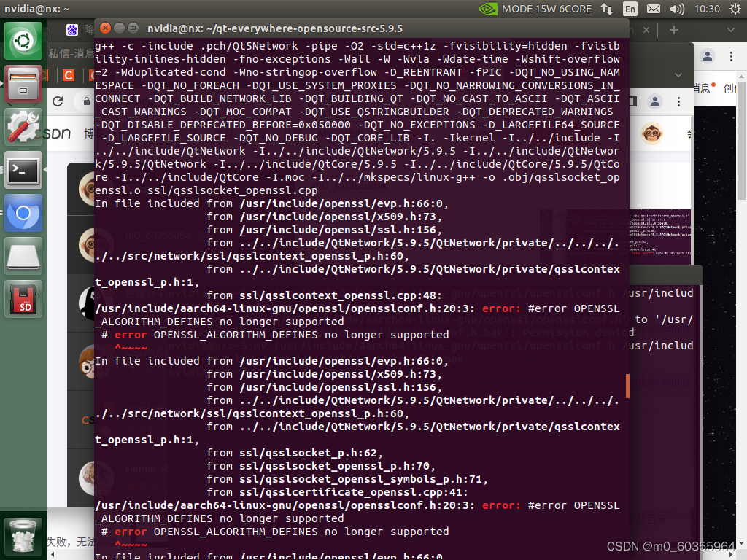Open the network connections indicator
This screenshot has height=560, width=747.
click(x=607, y=9)
